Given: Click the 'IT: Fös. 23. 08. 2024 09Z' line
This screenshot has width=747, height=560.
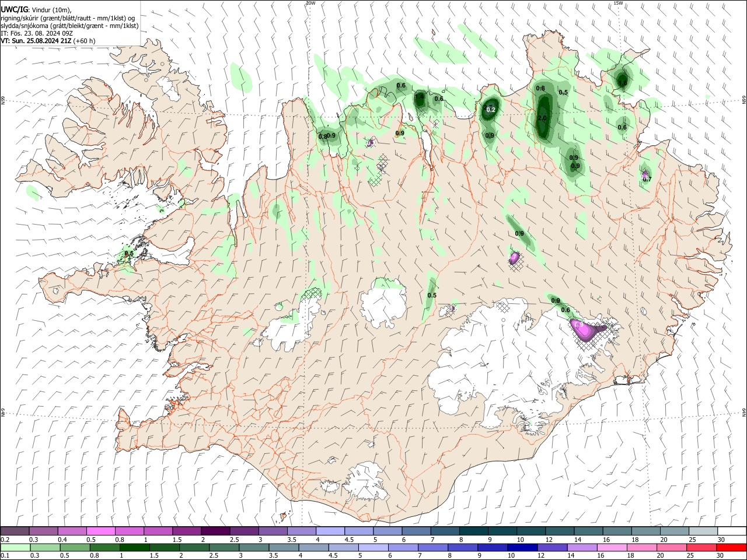Looking at the screenshot, I should (x=37, y=33).
